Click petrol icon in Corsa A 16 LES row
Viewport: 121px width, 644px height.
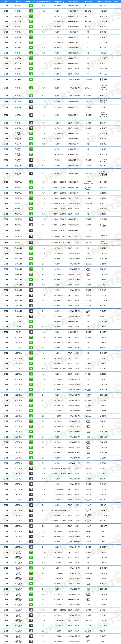[x=31, y=96]
